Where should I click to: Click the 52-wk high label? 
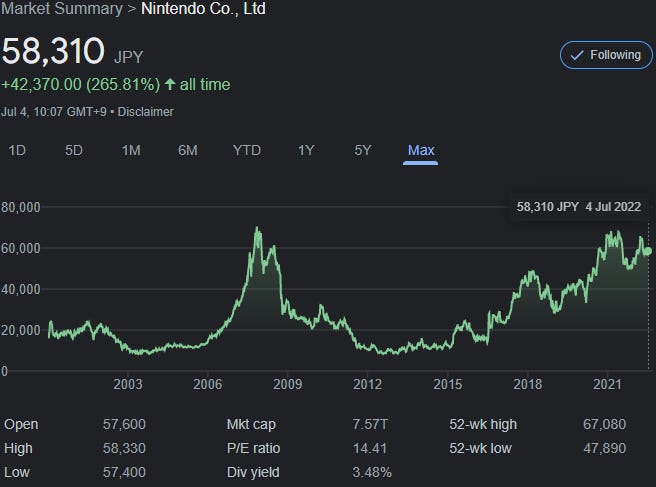click(483, 424)
